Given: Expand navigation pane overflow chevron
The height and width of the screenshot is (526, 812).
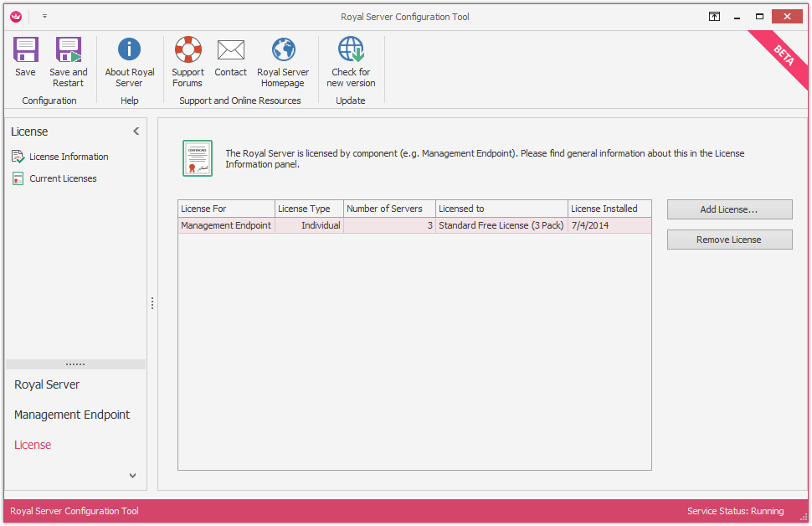Looking at the screenshot, I should 132,476.
